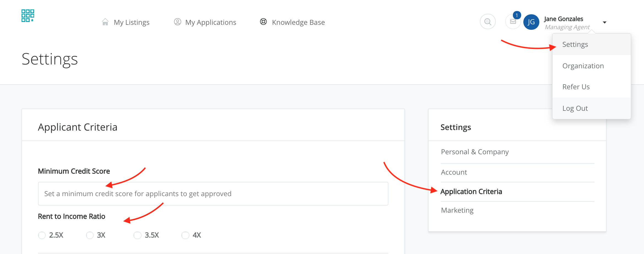Click the Applicant Criteria heading
Image resolution: width=644 pixels, height=254 pixels.
[78, 127]
